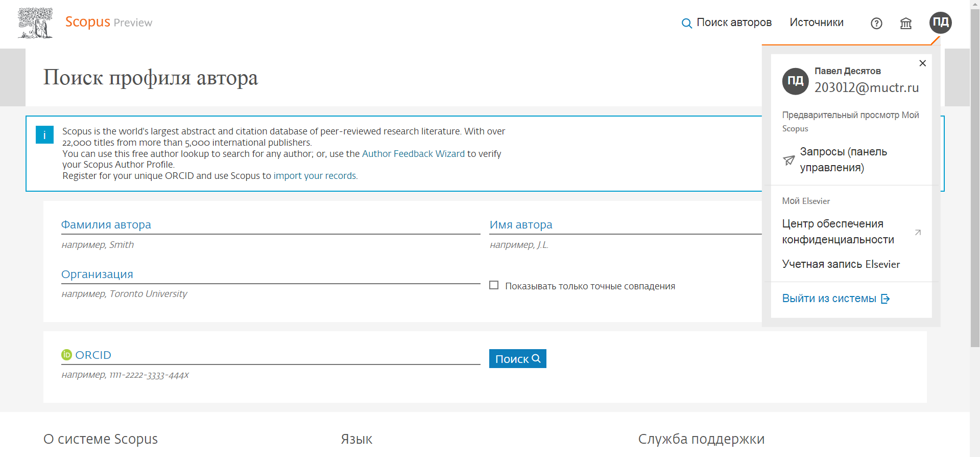Open Учетная запись Elsevier
The width and height of the screenshot is (980, 457).
click(x=841, y=264)
